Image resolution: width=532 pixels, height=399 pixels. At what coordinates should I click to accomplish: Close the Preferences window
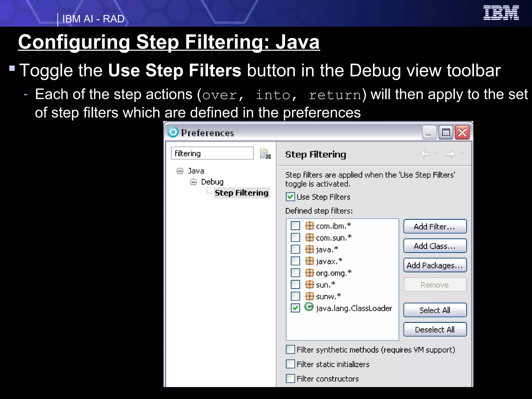tap(463, 133)
